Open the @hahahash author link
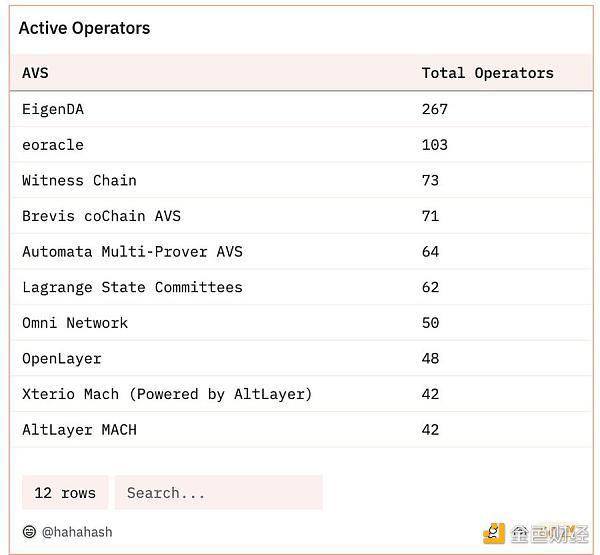The image size is (600, 555). tap(77, 532)
